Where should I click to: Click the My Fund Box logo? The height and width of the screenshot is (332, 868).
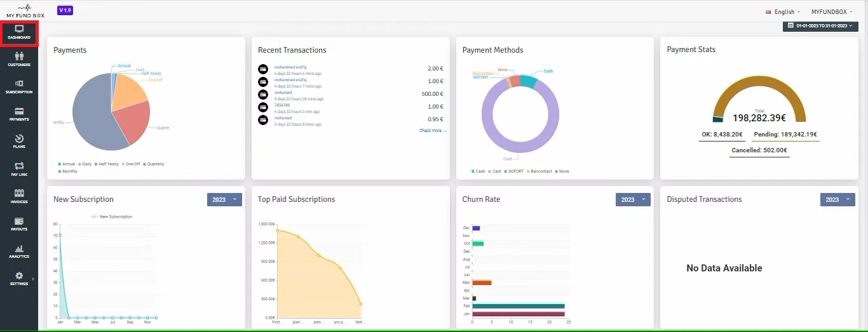[25, 10]
